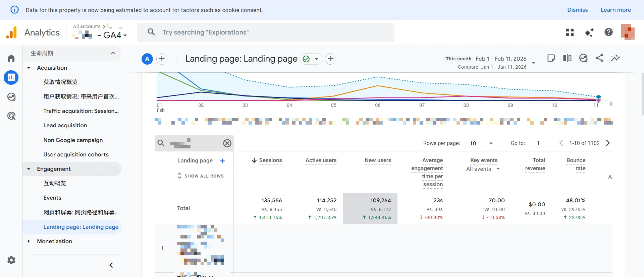Go to Home in left navigation

[x=11, y=58]
